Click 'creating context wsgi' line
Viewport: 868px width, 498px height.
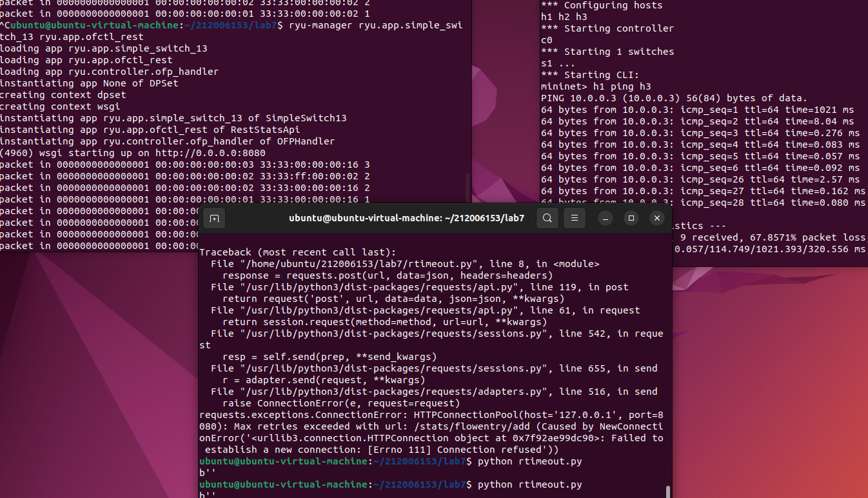[x=61, y=106]
